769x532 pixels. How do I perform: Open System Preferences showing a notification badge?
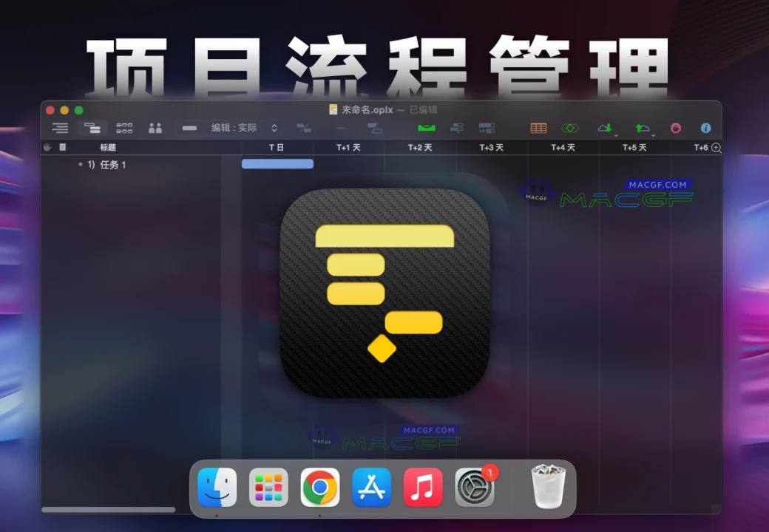point(475,487)
